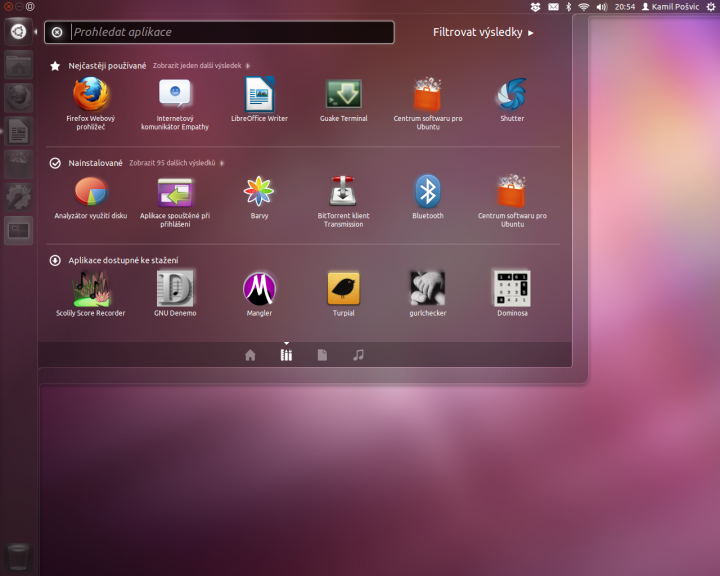Open user menu Kamil Pošvic
Screen dimensions: 720x576
670,7
